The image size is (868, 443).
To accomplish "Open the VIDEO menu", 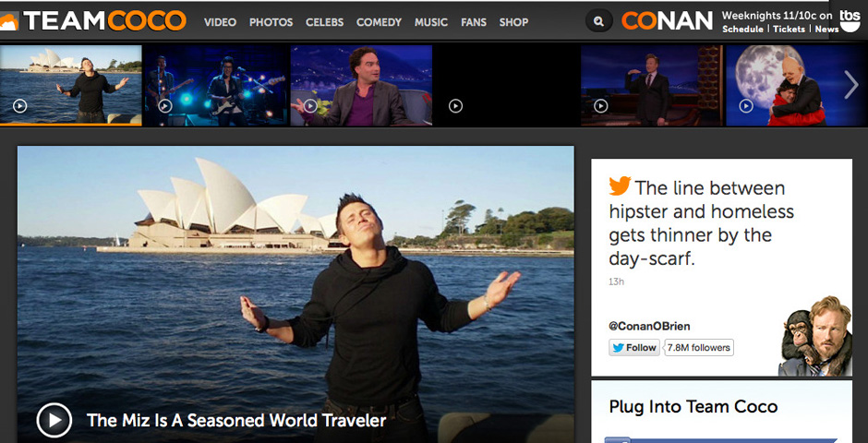I will pyautogui.click(x=220, y=23).
